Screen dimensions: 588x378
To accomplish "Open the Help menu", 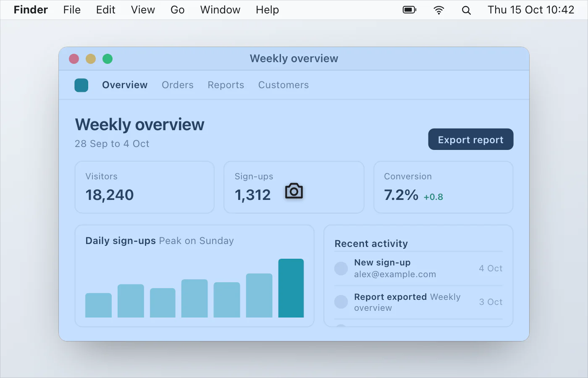I will [x=268, y=10].
